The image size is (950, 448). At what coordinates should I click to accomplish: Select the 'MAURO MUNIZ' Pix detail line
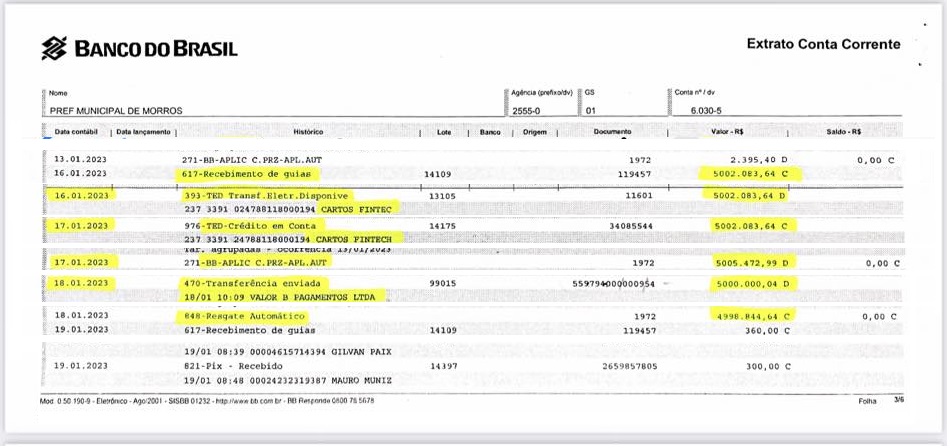[x=287, y=381]
